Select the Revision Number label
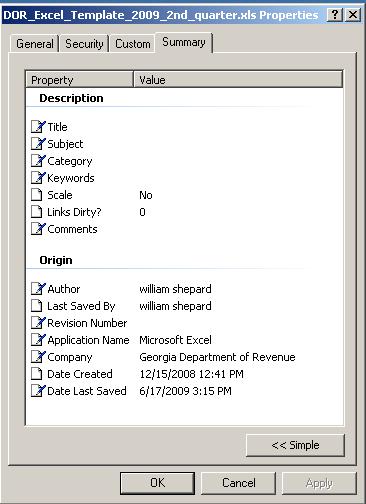Viewport: 366px width, 504px height. coord(87,323)
